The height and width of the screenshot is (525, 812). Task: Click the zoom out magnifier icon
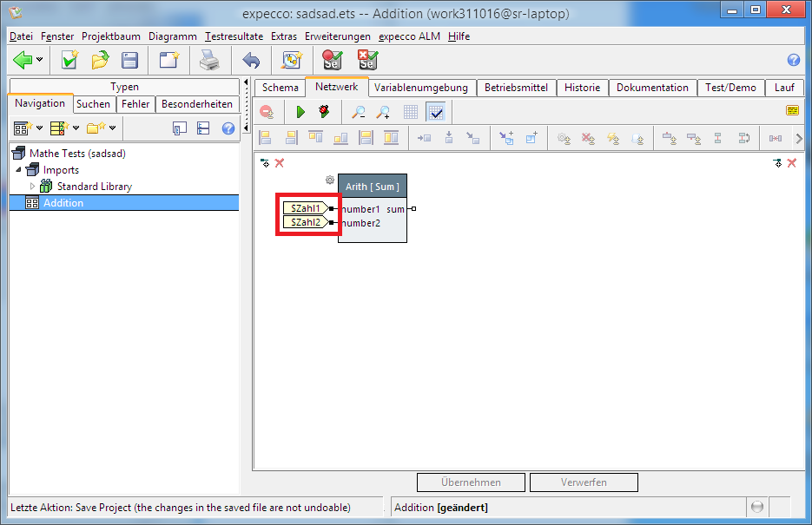pos(358,112)
